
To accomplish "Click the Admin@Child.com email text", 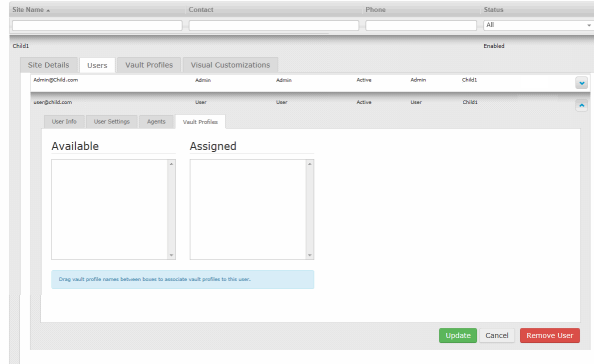I will point(56,80).
